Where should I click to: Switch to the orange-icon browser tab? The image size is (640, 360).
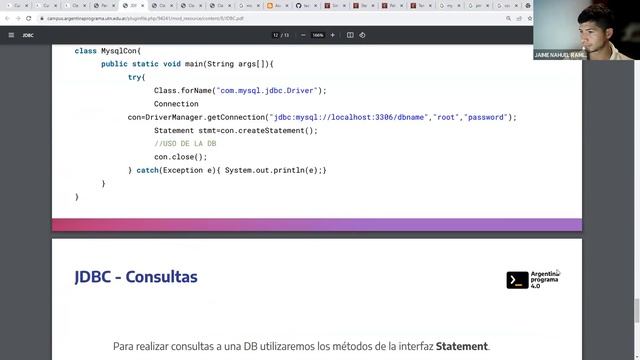point(277,6)
